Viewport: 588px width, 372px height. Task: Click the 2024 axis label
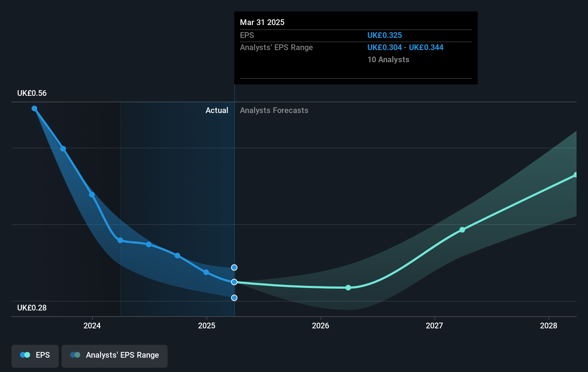92,326
